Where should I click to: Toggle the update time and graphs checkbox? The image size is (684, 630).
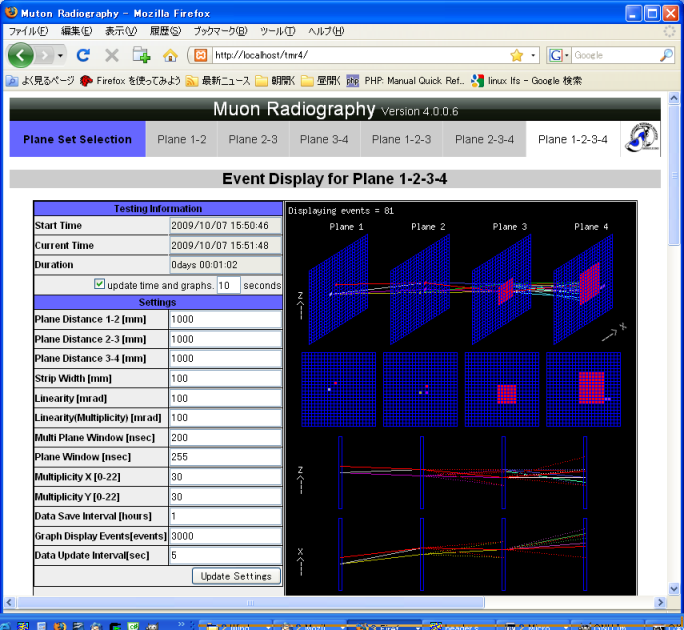99,284
